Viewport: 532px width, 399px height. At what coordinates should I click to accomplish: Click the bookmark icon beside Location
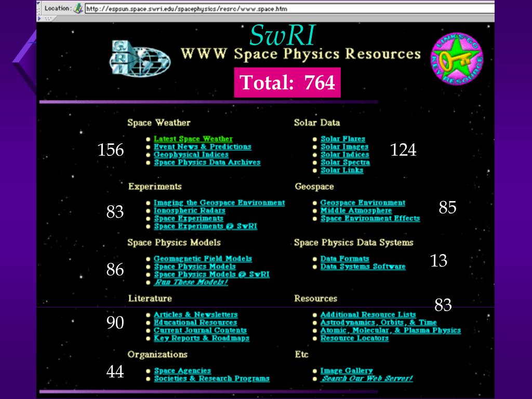[78, 8]
